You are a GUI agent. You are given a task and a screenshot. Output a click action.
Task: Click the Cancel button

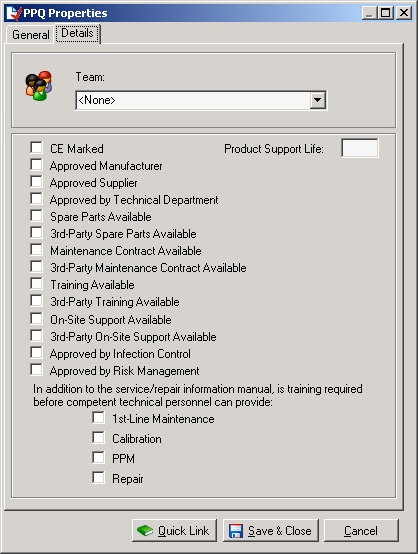361,530
